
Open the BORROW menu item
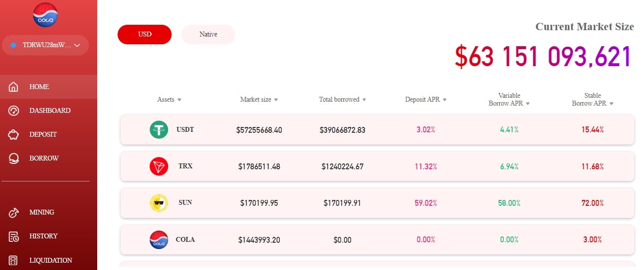[x=49, y=159]
